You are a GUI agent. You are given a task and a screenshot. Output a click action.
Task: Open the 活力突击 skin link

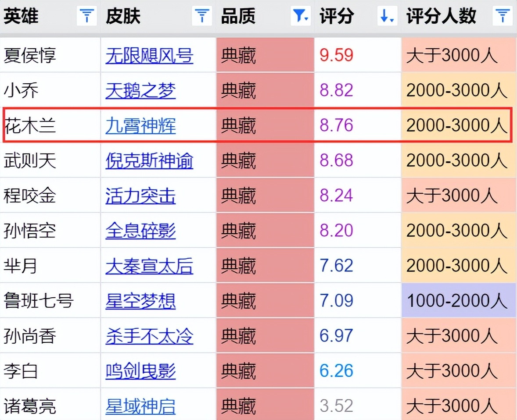[x=140, y=196]
